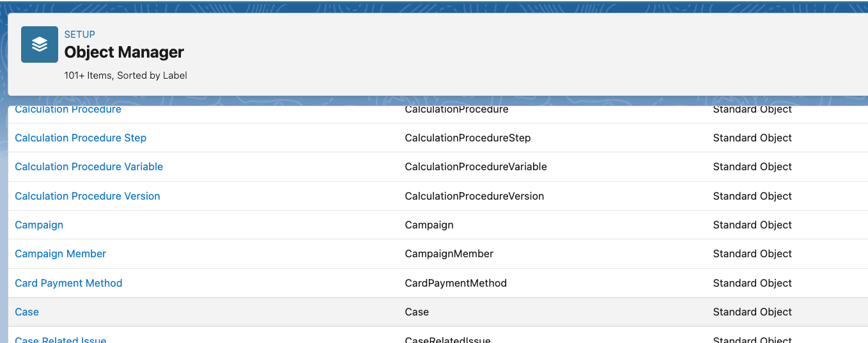868x343 pixels.
Task: Open the Card Payment Method object
Action: 68,283
